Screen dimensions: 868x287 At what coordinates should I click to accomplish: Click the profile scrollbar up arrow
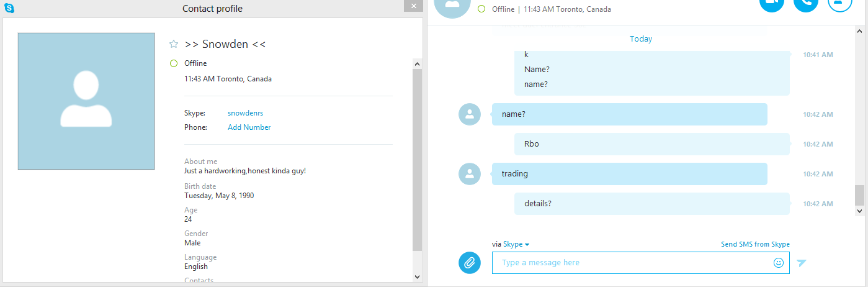click(x=417, y=63)
